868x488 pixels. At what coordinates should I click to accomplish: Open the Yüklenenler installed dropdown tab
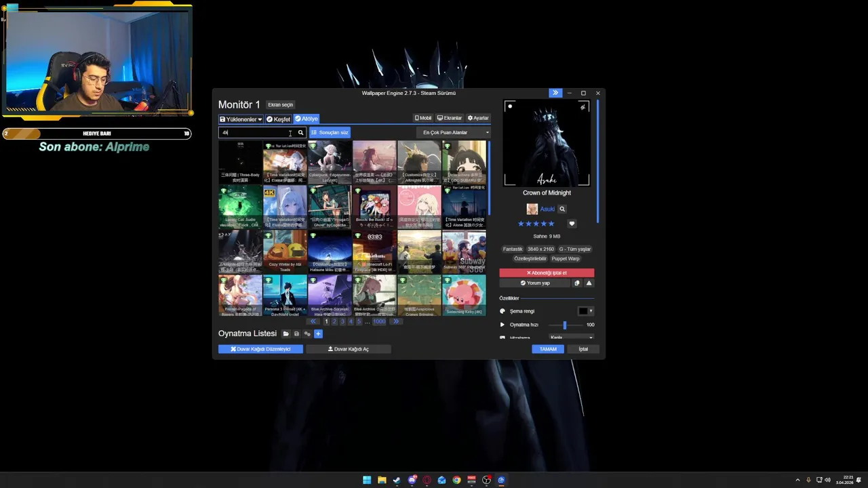coord(241,119)
